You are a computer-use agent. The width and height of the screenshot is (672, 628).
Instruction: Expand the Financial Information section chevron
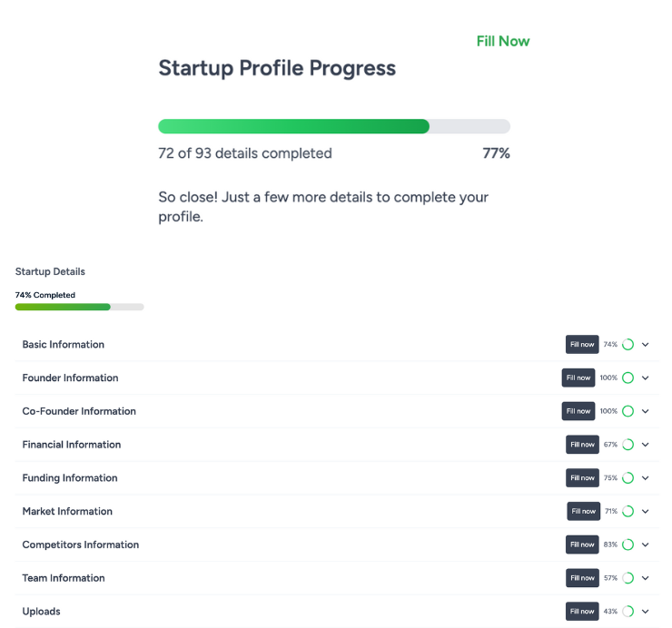coord(646,445)
